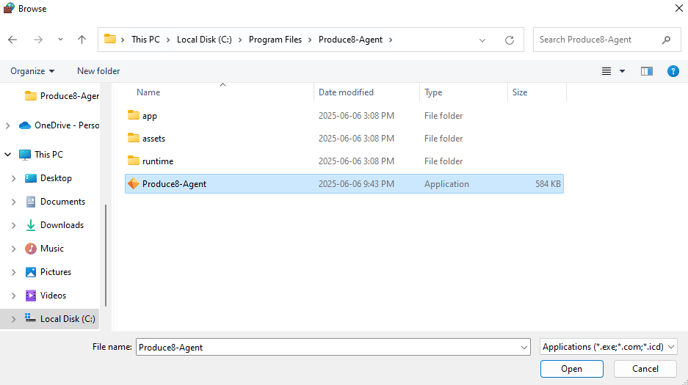Image resolution: width=688 pixels, height=385 pixels.
Task: Open Help with the question mark icon
Action: (x=673, y=71)
